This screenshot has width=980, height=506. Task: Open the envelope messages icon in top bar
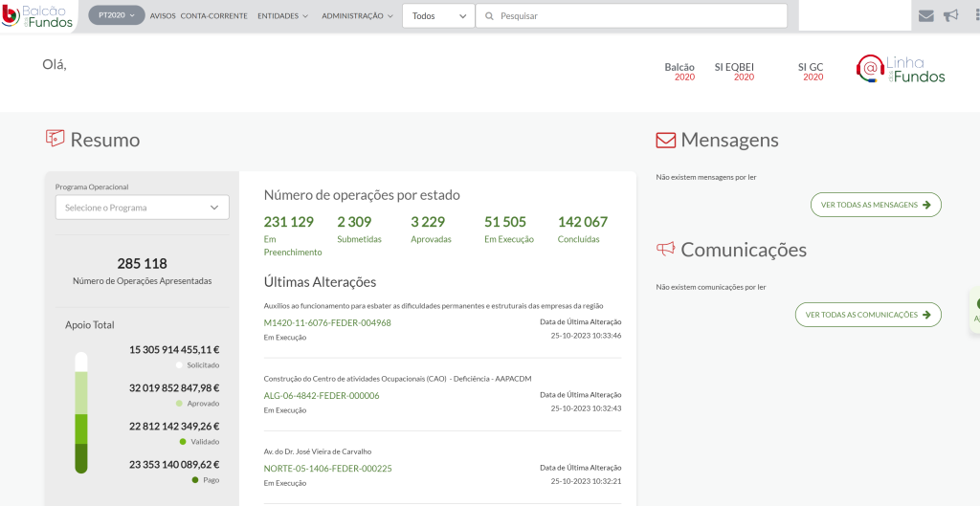[926, 16]
